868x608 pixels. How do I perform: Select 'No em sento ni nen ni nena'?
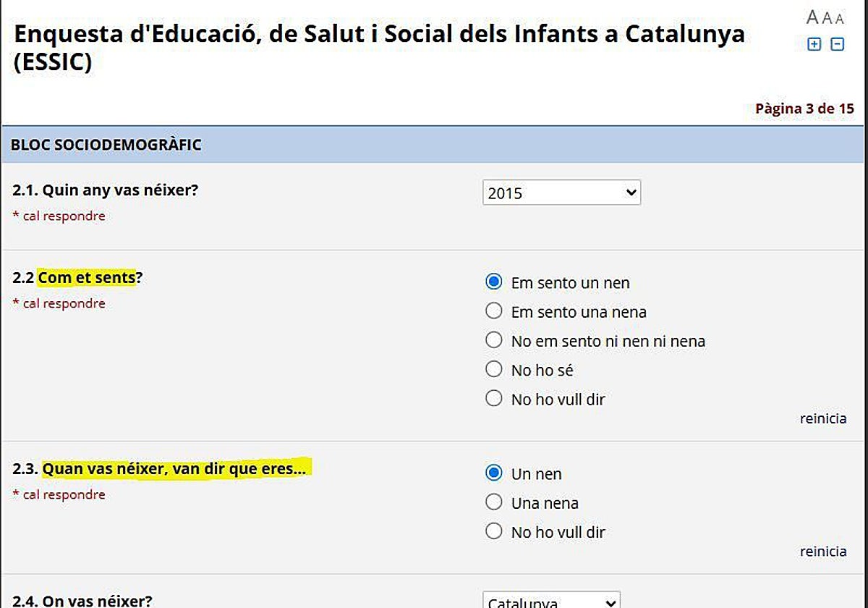click(x=494, y=339)
